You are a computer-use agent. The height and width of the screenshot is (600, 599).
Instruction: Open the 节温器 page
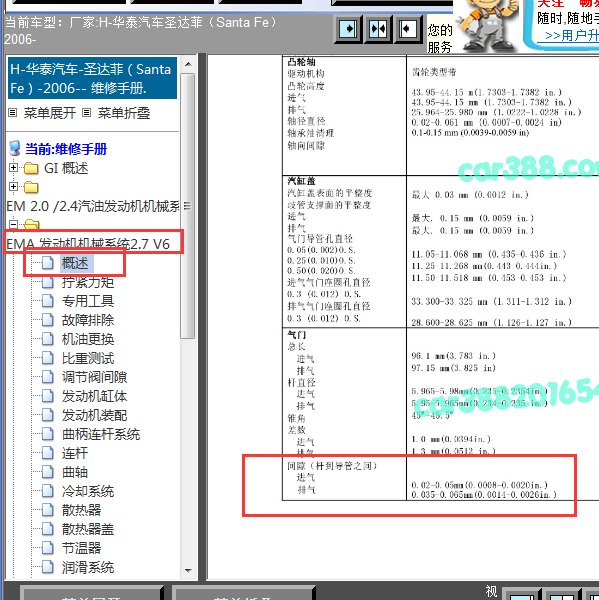(x=82, y=548)
